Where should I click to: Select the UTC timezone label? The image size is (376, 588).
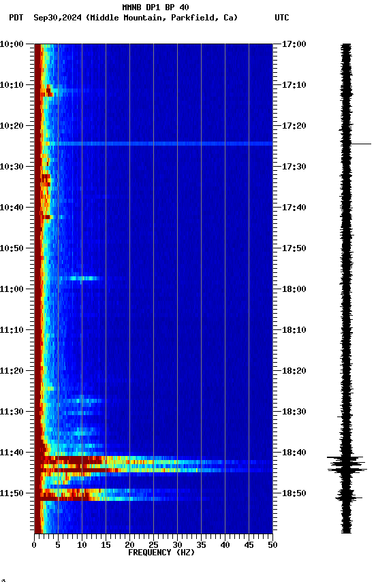[282, 18]
